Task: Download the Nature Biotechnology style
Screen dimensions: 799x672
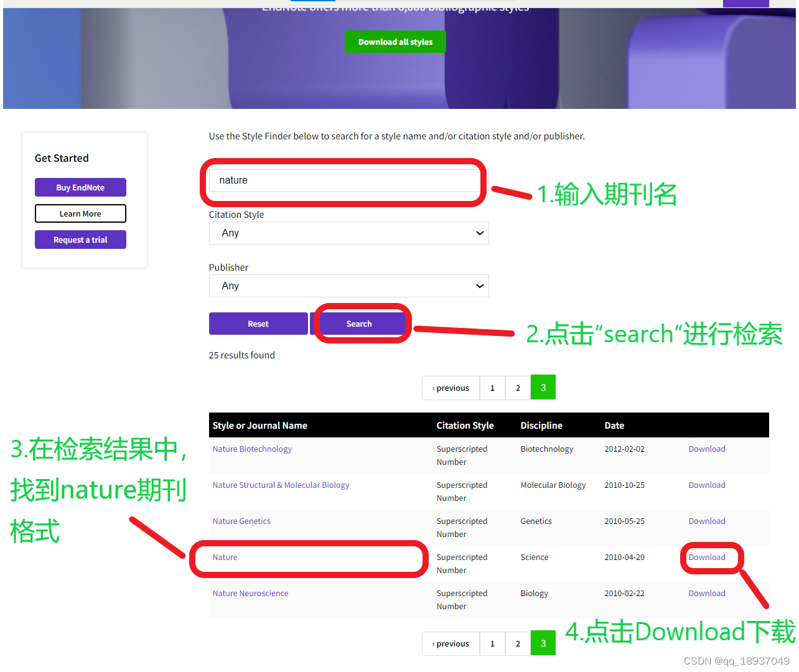Action: [707, 449]
